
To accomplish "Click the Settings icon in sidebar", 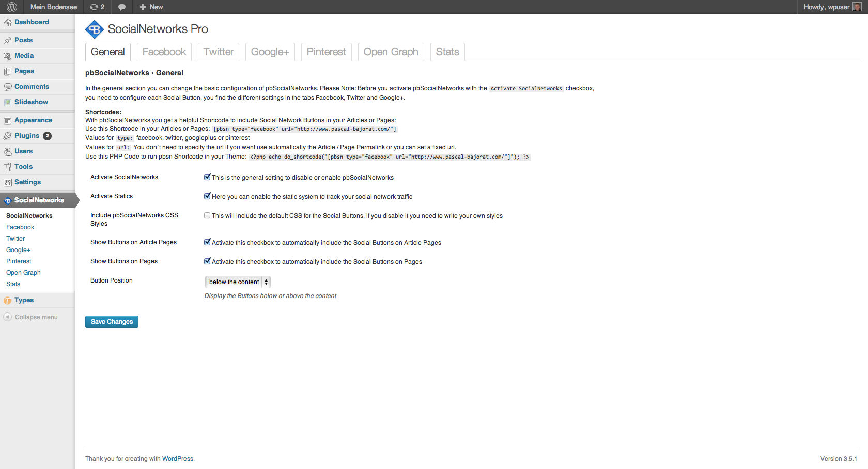I will pos(8,182).
